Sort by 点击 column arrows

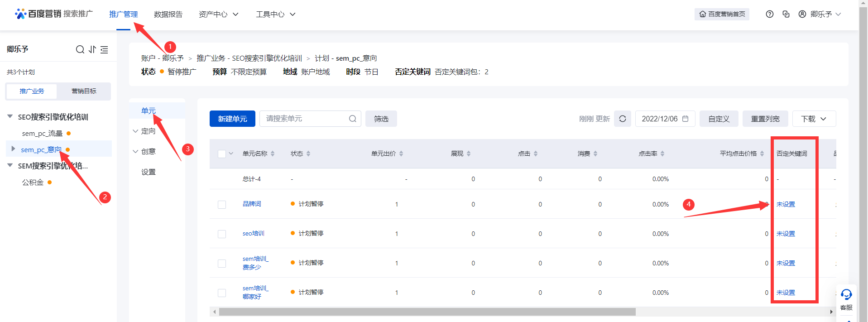536,154
